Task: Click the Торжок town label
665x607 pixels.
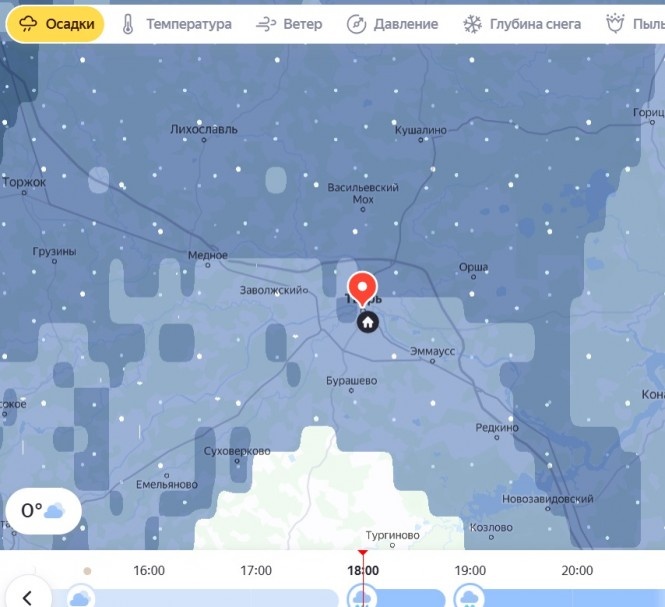Action: (24, 182)
